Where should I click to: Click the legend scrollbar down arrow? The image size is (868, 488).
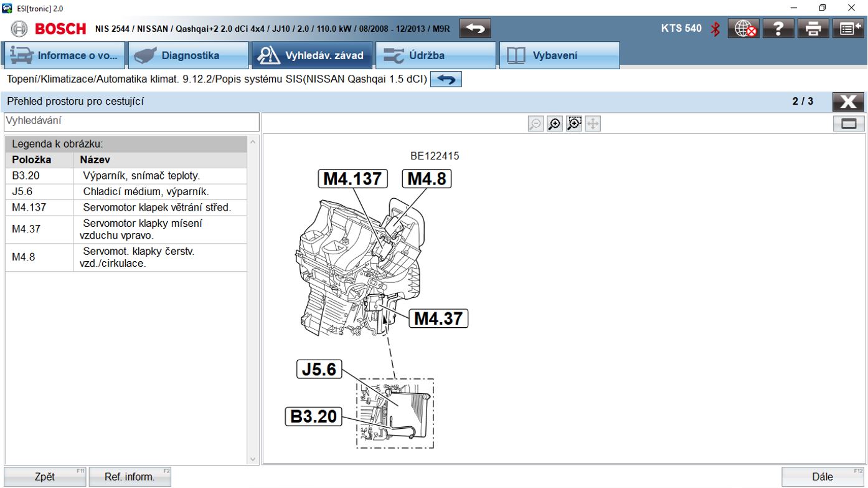(253, 459)
